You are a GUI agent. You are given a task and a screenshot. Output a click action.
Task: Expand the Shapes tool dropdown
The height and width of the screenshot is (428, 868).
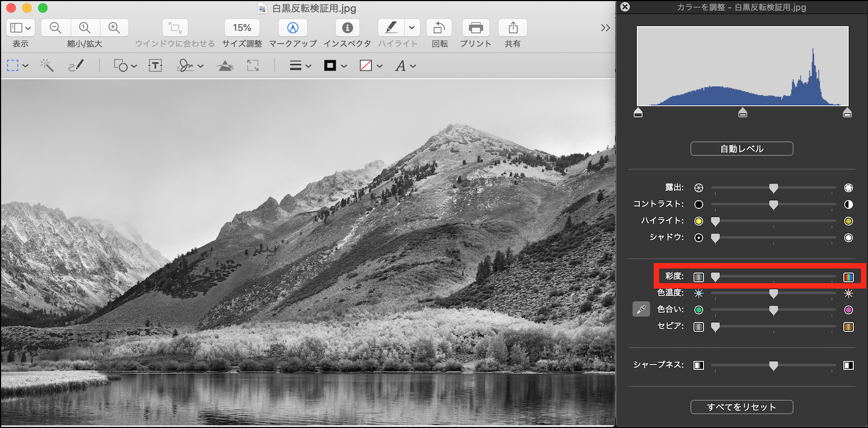pos(125,66)
